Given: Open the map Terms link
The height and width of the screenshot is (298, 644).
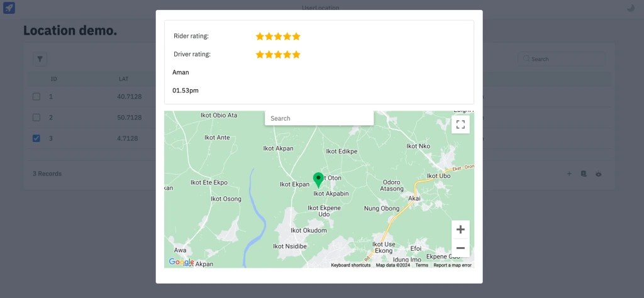Looking at the screenshot, I should point(422,265).
